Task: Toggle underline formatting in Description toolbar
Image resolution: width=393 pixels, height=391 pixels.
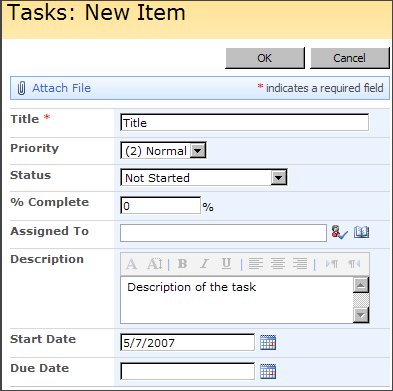Action: coord(226,264)
